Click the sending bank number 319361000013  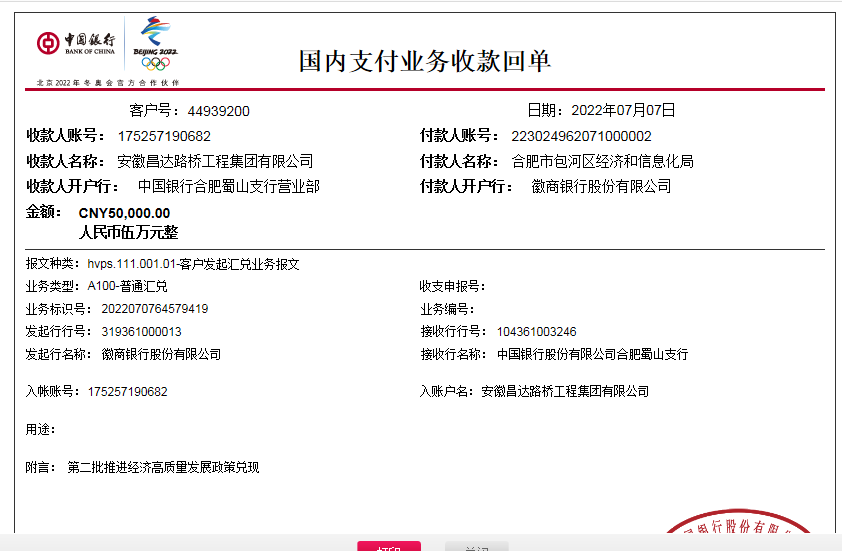click(x=142, y=331)
